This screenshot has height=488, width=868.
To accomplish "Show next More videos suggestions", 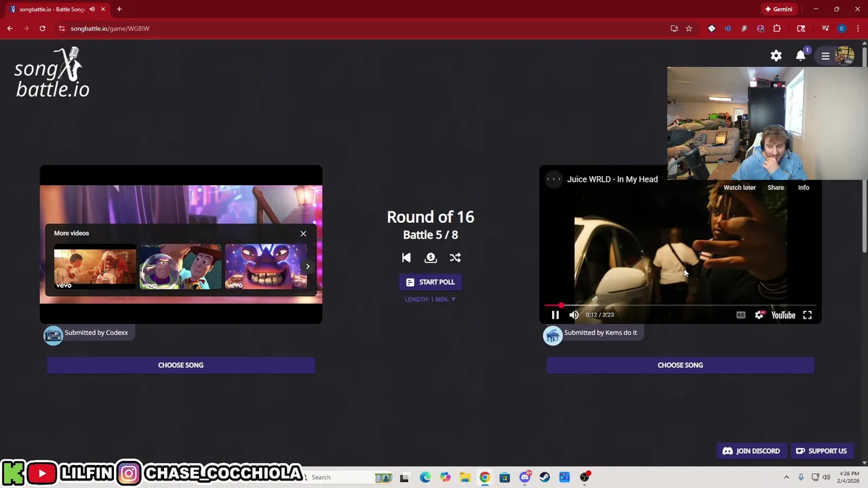I will pos(308,266).
